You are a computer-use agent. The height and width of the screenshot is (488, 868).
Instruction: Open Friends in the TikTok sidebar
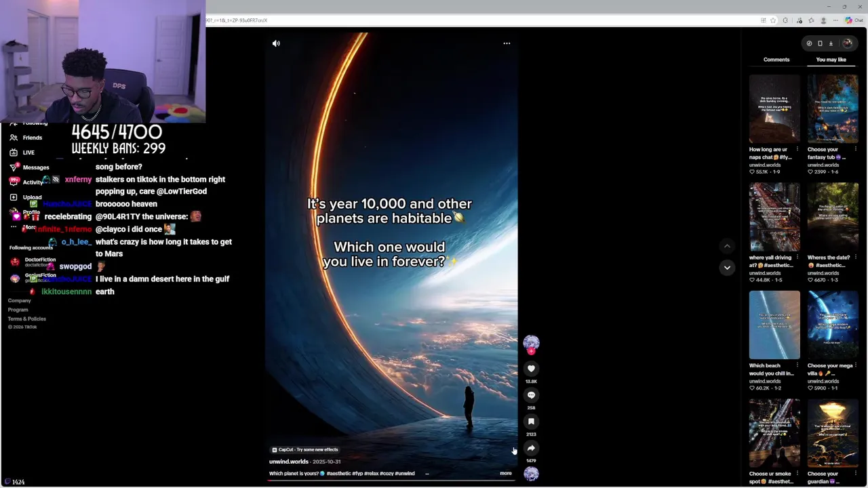tap(26, 138)
